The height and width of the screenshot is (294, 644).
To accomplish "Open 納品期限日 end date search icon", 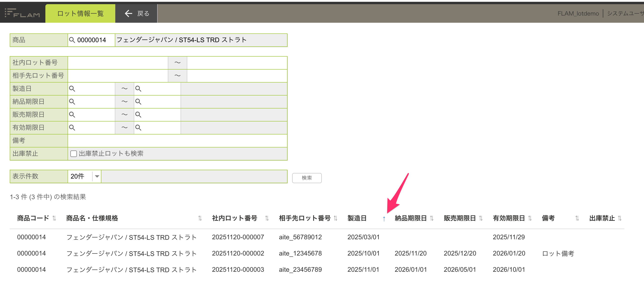I will [138, 101].
